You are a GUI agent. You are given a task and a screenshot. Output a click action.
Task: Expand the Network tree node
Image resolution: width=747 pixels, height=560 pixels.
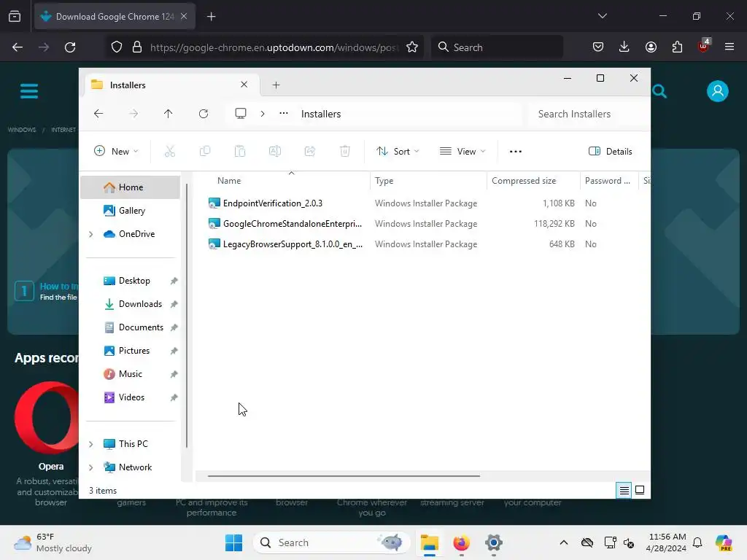(91, 467)
